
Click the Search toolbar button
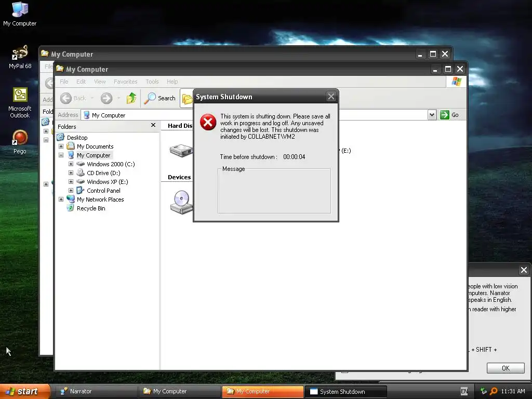pyautogui.click(x=159, y=98)
